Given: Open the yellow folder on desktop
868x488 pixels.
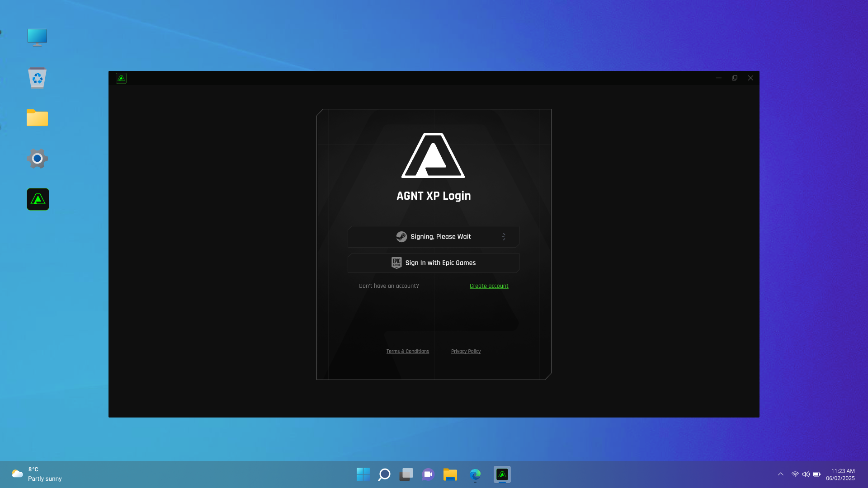Looking at the screenshot, I should click(37, 118).
